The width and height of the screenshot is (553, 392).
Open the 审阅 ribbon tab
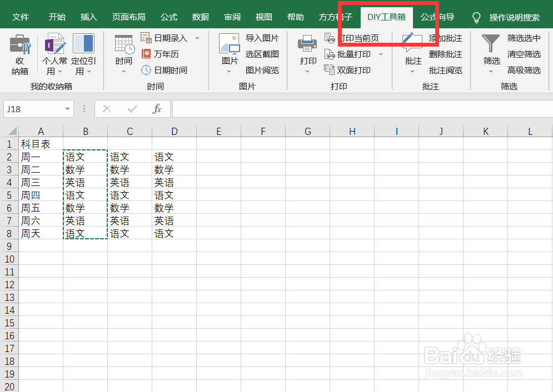pos(232,17)
